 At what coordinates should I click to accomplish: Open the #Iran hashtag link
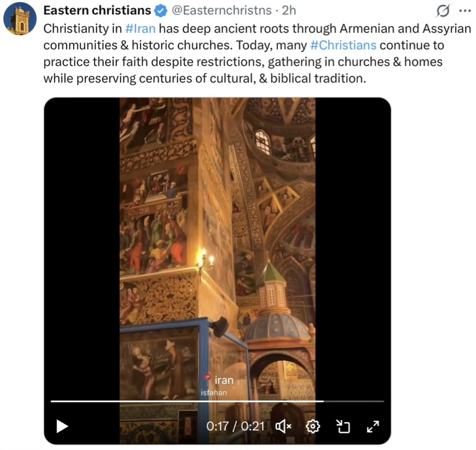point(140,29)
